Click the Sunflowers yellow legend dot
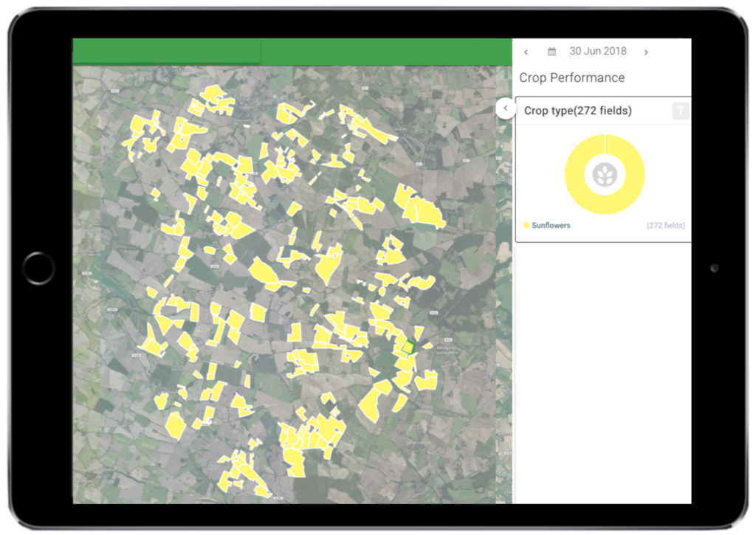Image resolution: width=756 pixels, height=535 pixels. point(526,225)
